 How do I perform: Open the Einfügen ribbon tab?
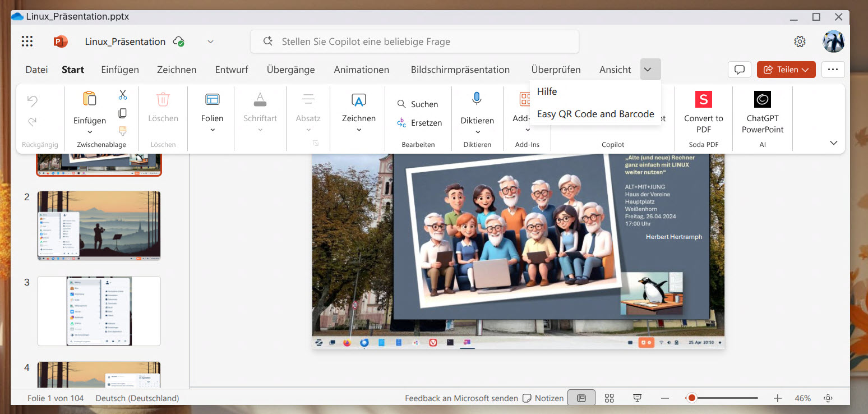(x=120, y=70)
